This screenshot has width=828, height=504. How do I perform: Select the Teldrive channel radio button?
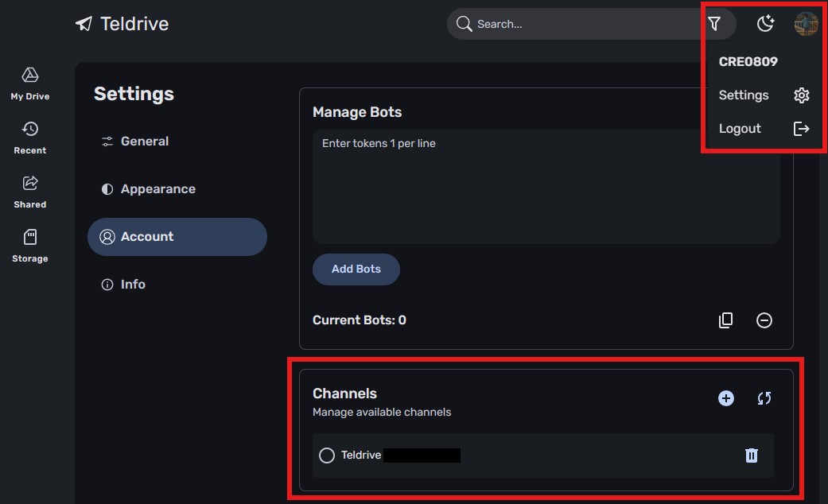327,456
